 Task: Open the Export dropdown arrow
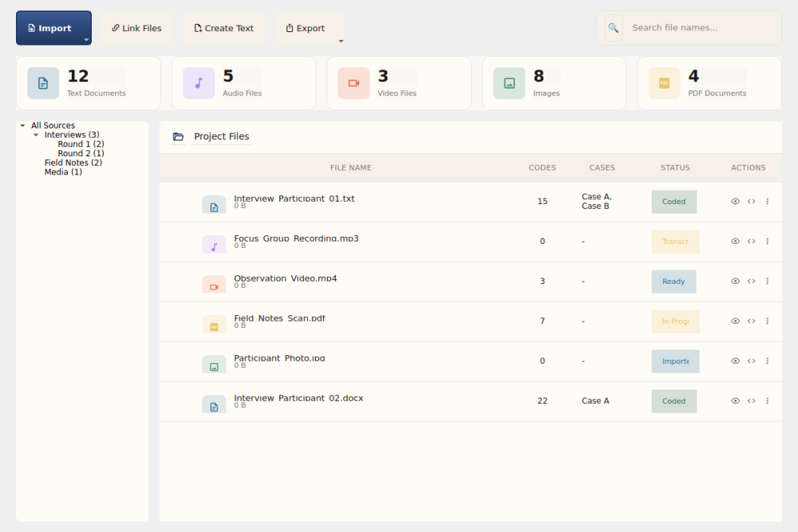pyautogui.click(x=341, y=40)
